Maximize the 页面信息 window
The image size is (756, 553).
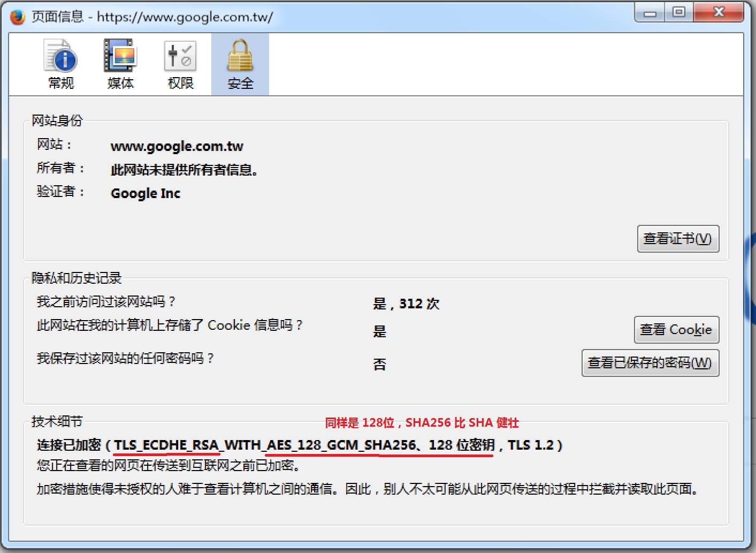pyautogui.click(x=679, y=12)
